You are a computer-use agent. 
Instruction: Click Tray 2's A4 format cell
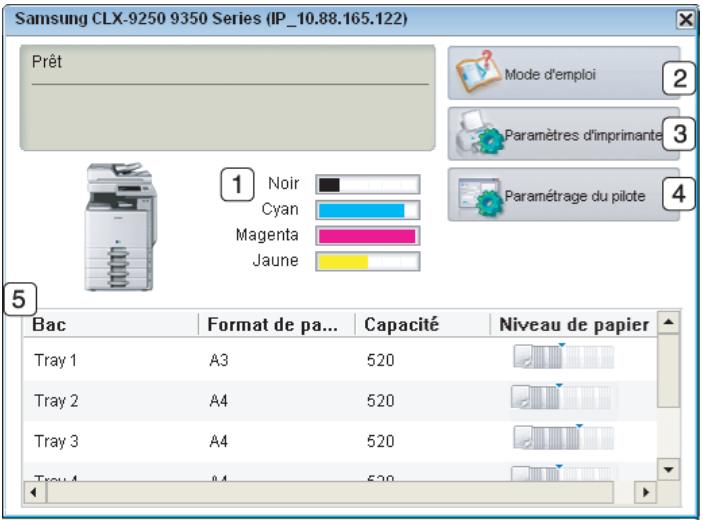point(219,400)
